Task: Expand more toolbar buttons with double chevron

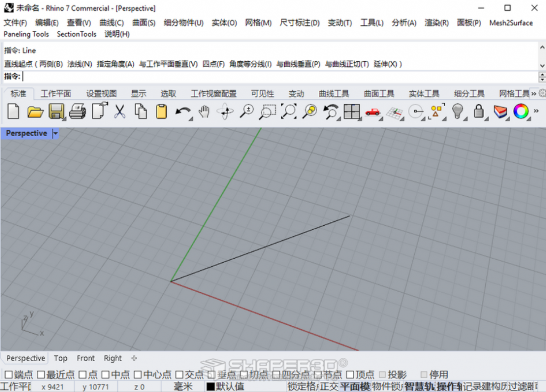Action: click(x=536, y=111)
